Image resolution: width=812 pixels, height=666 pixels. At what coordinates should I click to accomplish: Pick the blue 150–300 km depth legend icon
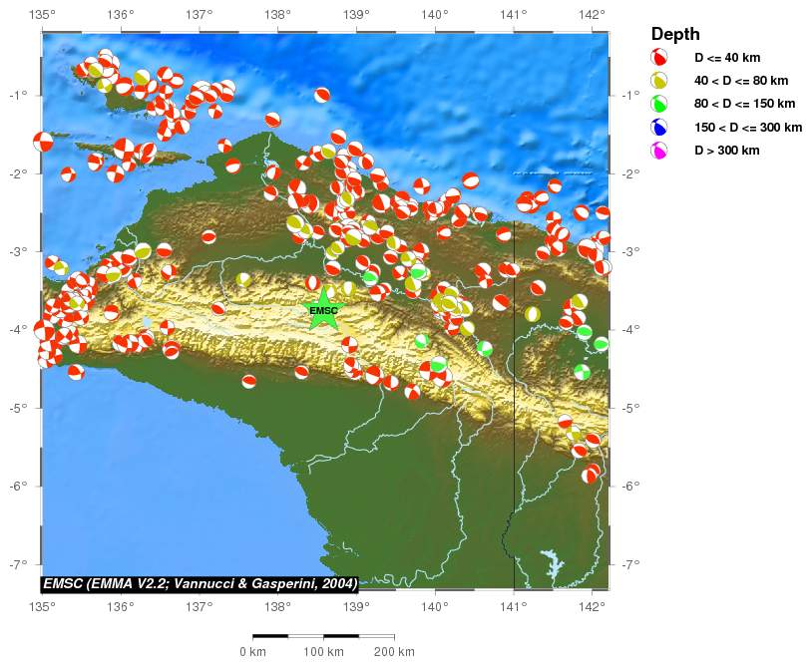point(658,128)
